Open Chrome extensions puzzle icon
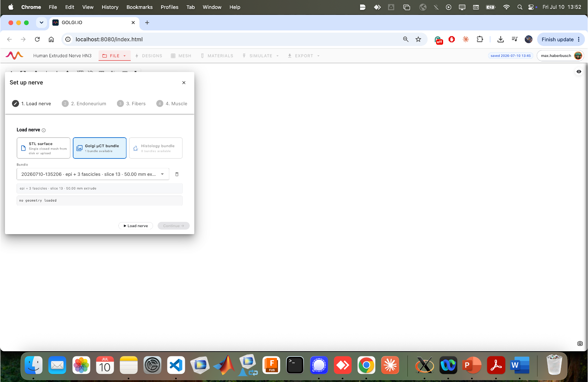This screenshot has width=588, height=382. pyautogui.click(x=480, y=39)
